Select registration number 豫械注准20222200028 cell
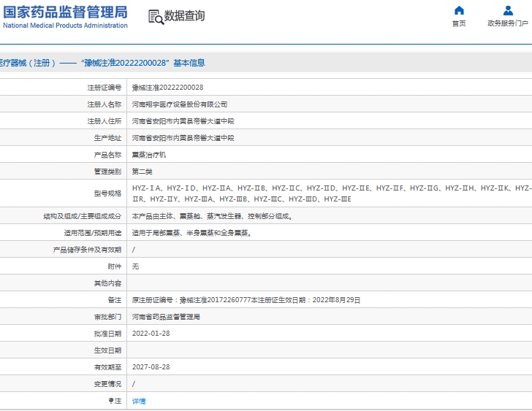This screenshot has width=532, height=411. point(167,88)
